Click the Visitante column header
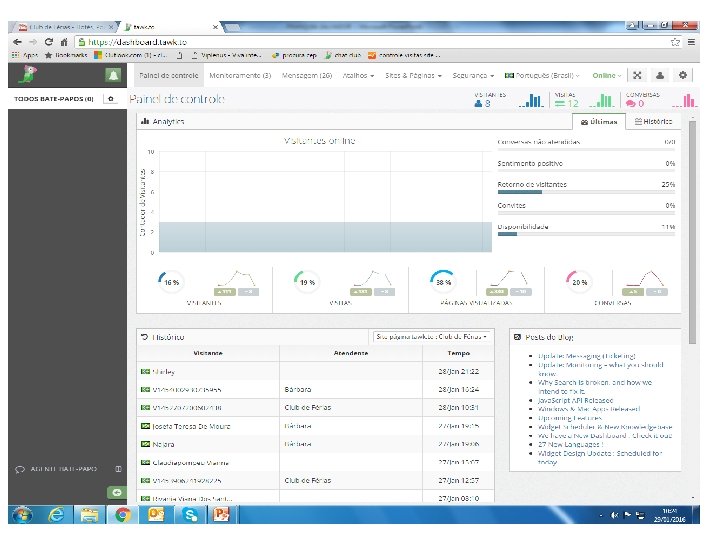 208,353
